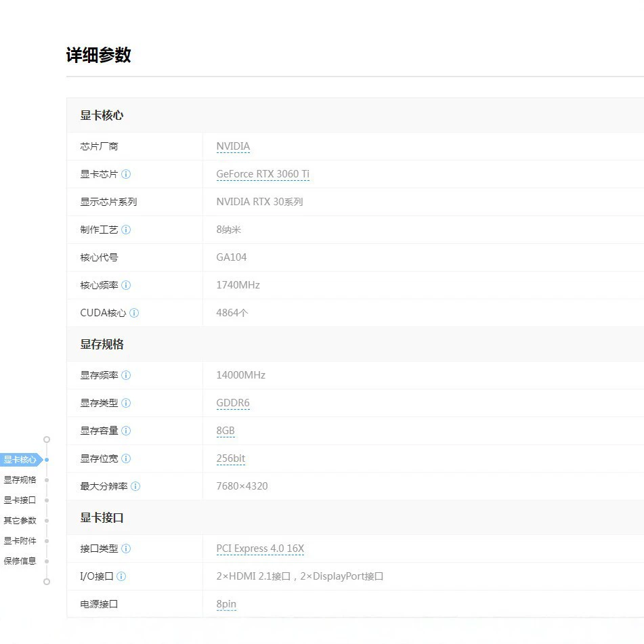644x644 pixels.
Task: Open the GDDR6 memory type link
Action: (233, 404)
